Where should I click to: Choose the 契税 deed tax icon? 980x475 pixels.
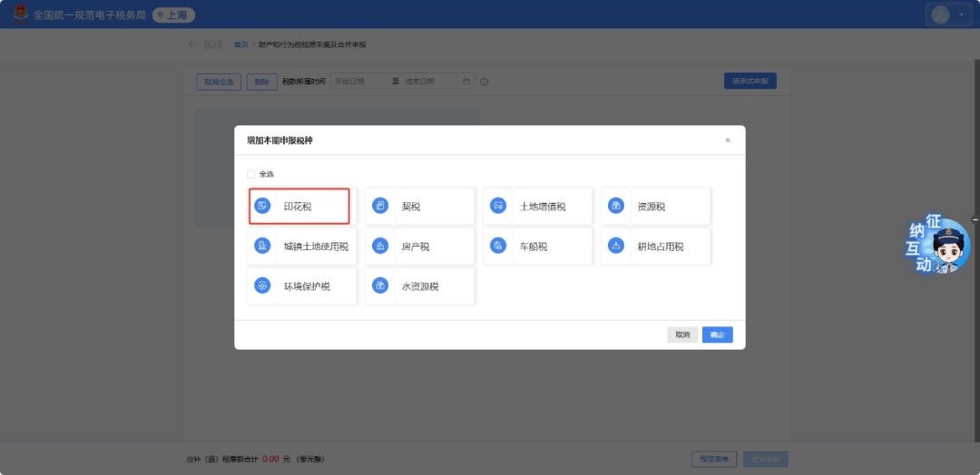coord(380,207)
